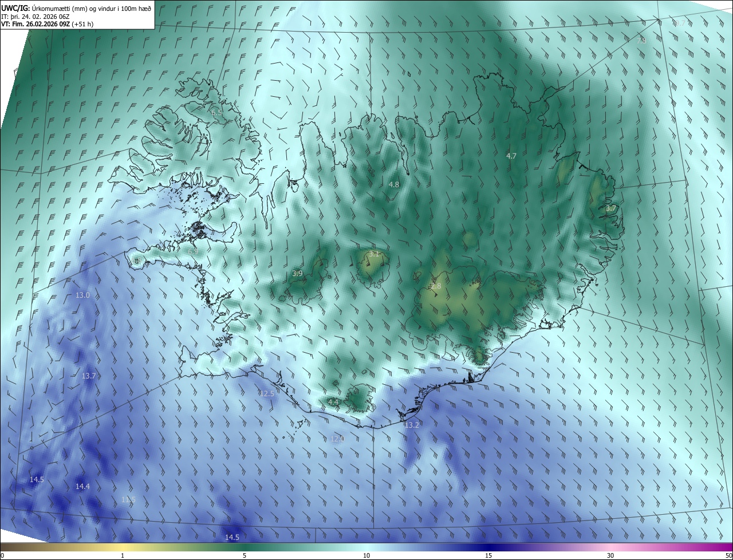733x560 pixels.
Task: Click the 4.7 value label on the map
Action: click(x=511, y=156)
